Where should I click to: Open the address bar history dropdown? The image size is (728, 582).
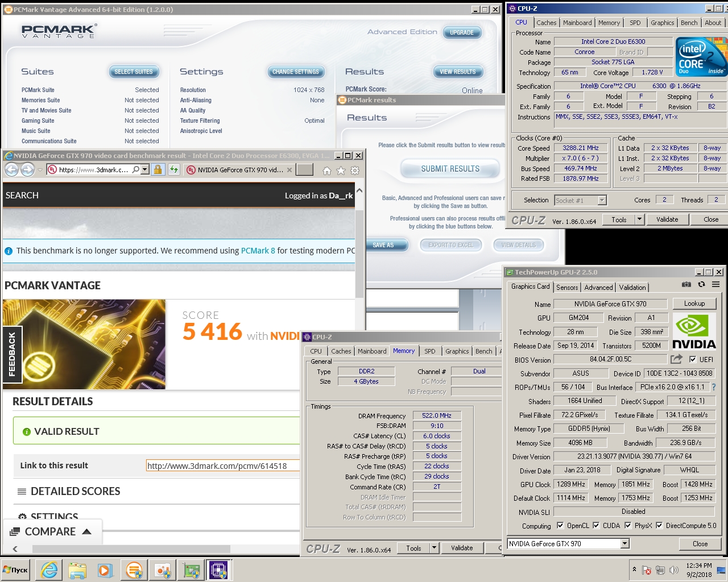click(144, 169)
